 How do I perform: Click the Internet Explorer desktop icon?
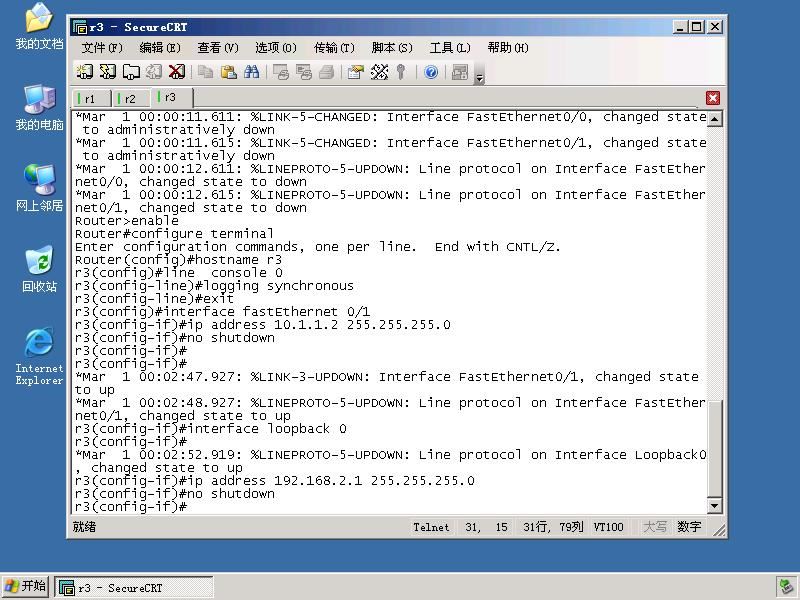39,356
